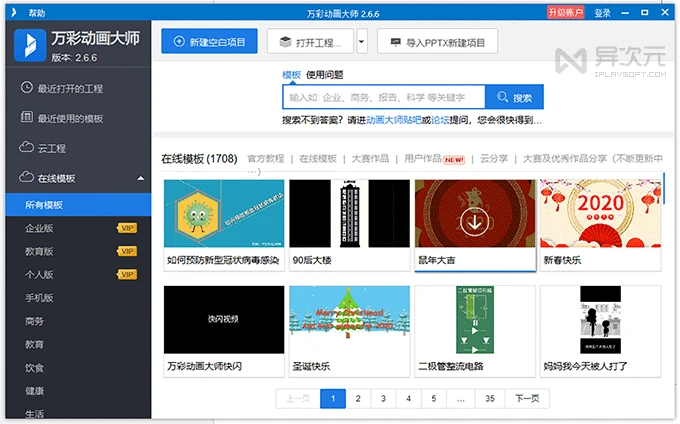Go to page 2 of templates

click(358, 398)
